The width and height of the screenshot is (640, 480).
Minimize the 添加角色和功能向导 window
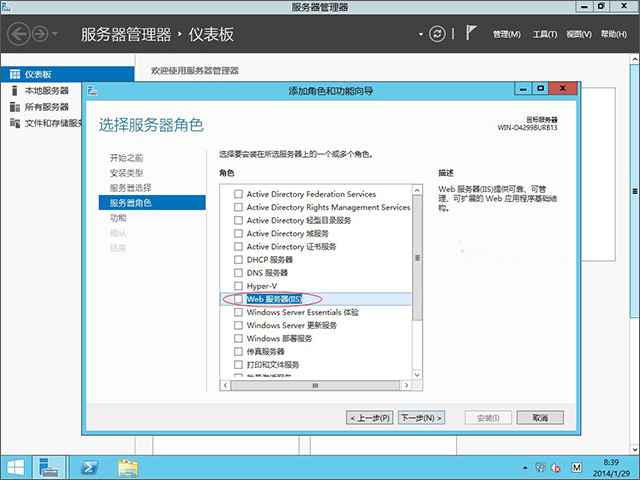[523, 88]
